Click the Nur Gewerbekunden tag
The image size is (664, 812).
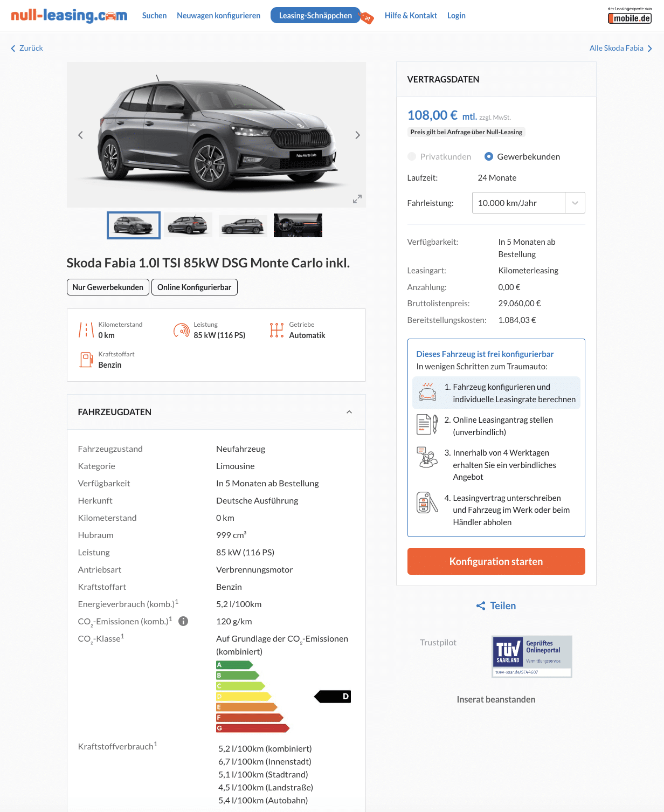coord(108,287)
